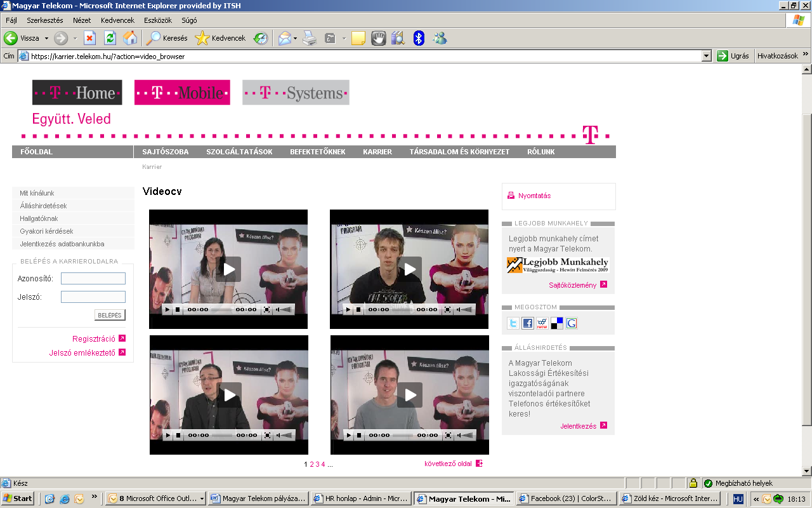Viewport: 812px width, 508px height.
Task: Open the Back button history dropdown arrow
Action: tap(46, 38)
